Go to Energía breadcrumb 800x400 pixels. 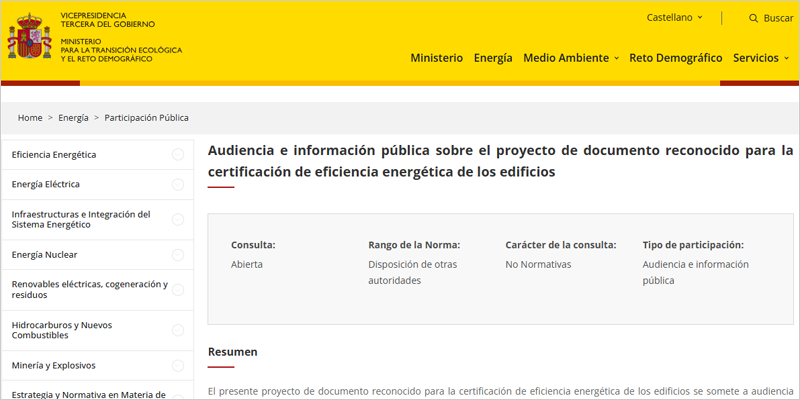73,118
